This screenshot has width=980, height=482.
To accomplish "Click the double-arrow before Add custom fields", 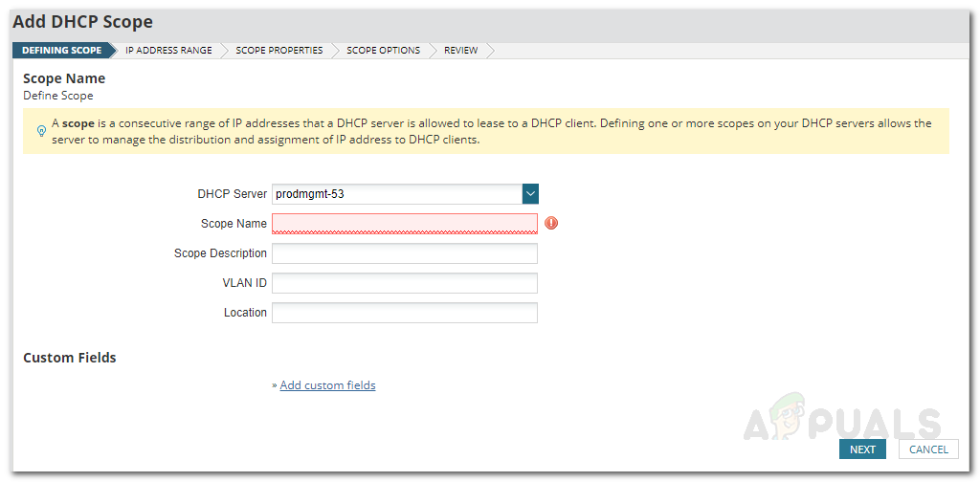I will point(274,385).
